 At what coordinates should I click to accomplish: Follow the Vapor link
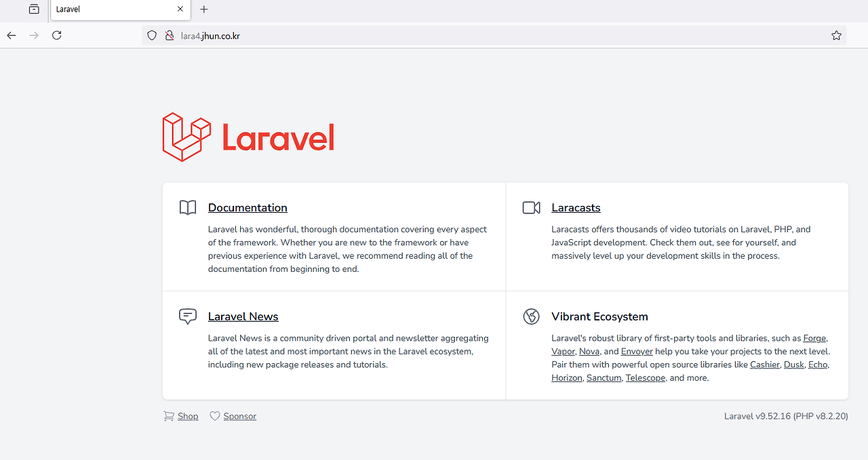tap(563, 352)
